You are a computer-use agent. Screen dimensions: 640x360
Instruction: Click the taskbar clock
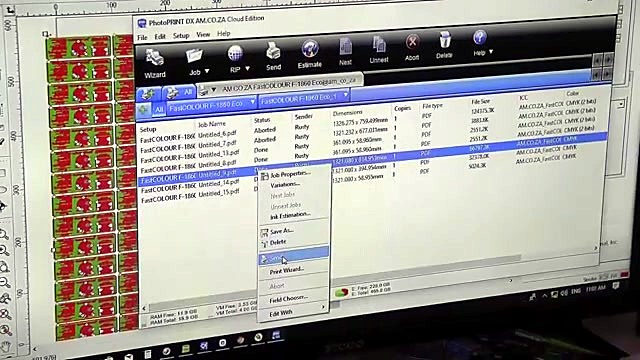pos(596,289)
